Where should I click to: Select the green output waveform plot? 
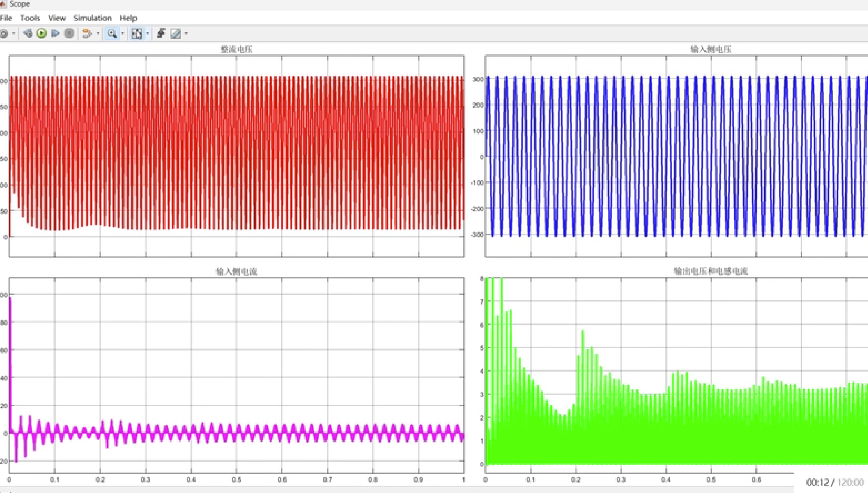(677, 375)
